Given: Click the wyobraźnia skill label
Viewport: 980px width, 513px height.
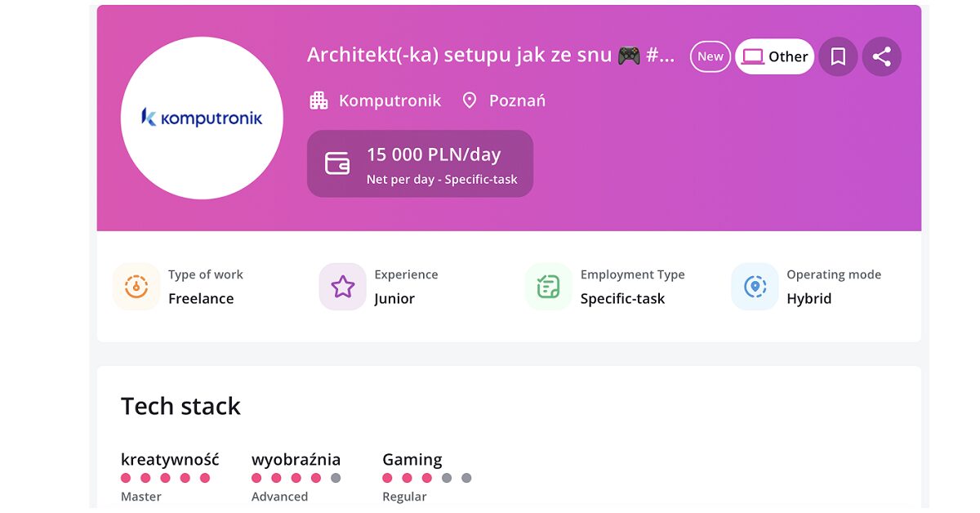Looking at the screenshot, I should tap(296, 459).
